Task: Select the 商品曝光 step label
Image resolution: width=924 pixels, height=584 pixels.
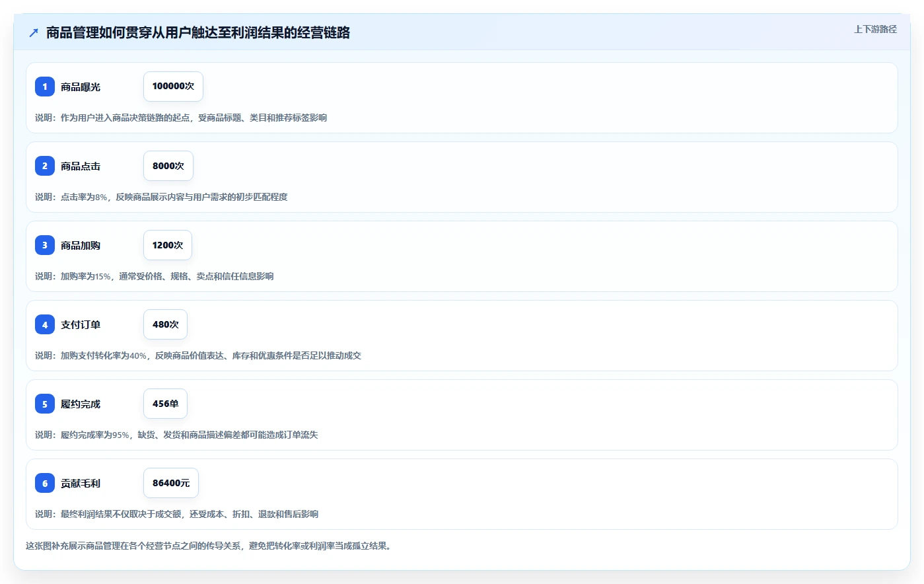Action: pos(81,87)
